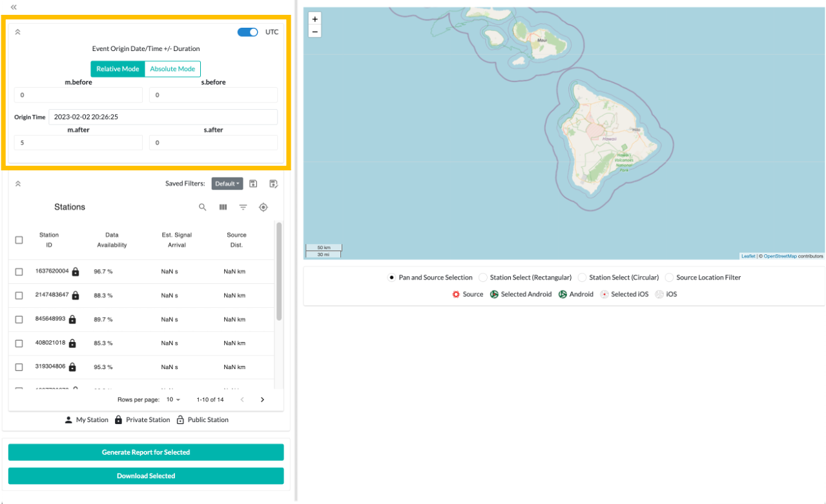Open the rows per page dropdown
The height and width of the screenshot is (504, 826).
[x=173, y=399]
